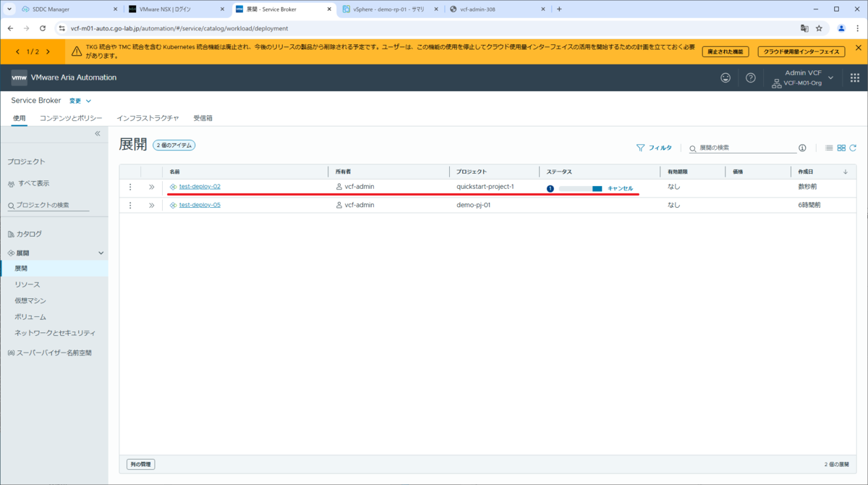Expand row details for test-deploy-02

152,187
